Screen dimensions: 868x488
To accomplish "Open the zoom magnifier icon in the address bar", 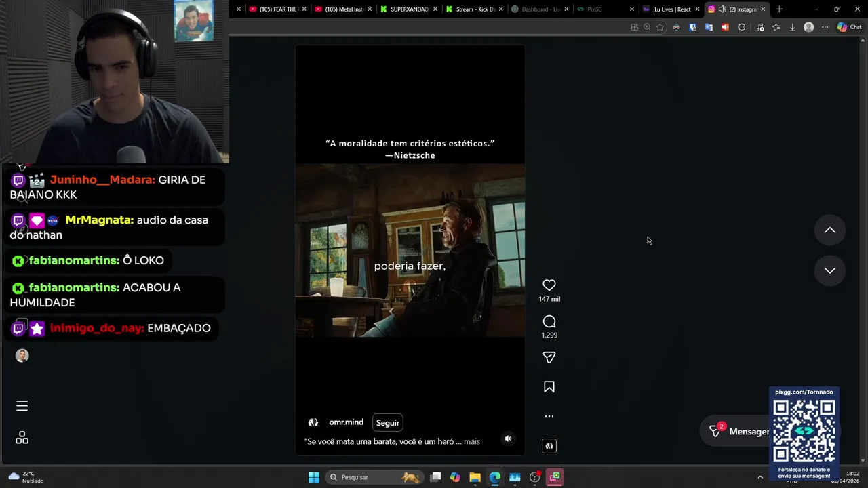I will coord(647,27).
